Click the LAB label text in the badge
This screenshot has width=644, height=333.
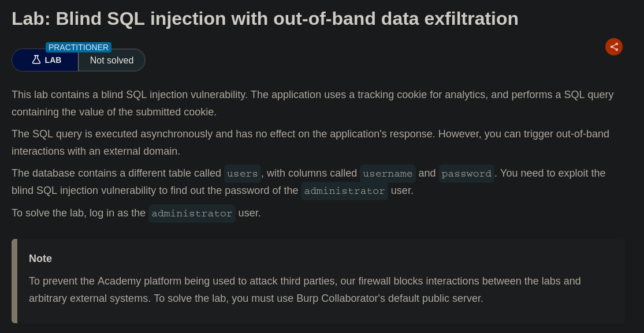tap(53, 60)
